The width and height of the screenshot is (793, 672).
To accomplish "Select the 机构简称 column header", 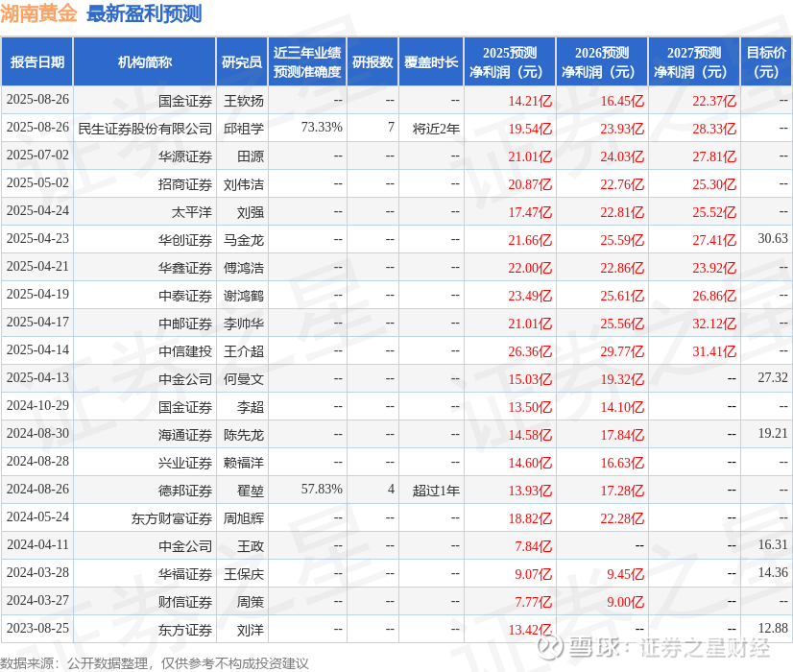I will click(145, 61).
